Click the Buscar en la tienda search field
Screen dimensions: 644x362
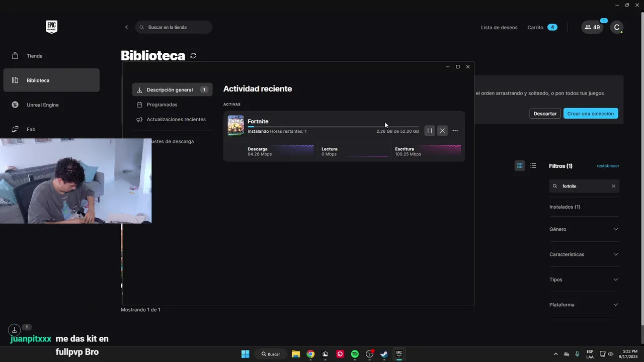point(174,27)
